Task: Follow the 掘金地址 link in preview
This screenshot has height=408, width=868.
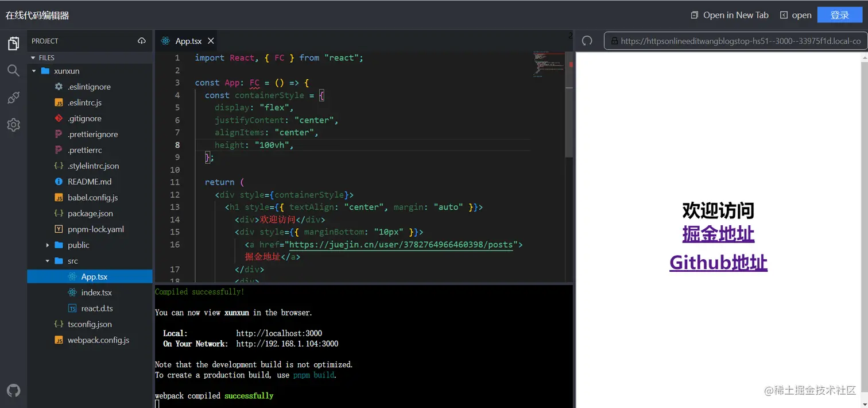Action: click(x=718, y=234)
